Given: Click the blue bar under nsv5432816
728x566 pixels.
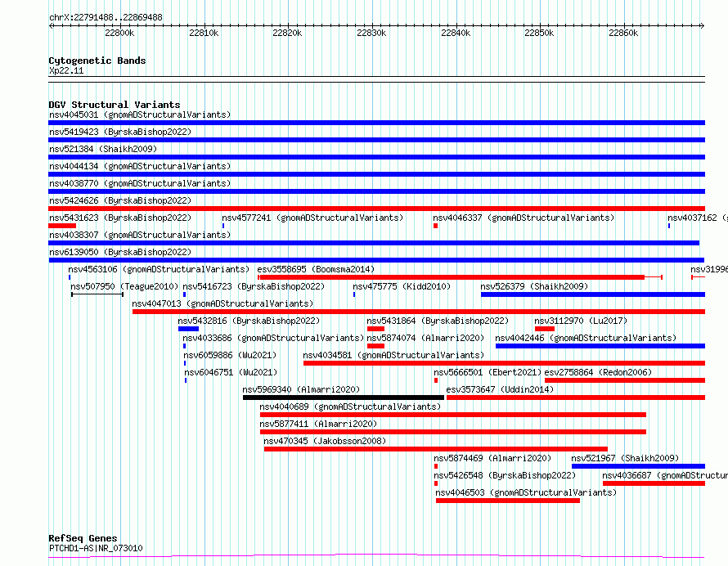Looking at the screenshot, I should [188, 329].
